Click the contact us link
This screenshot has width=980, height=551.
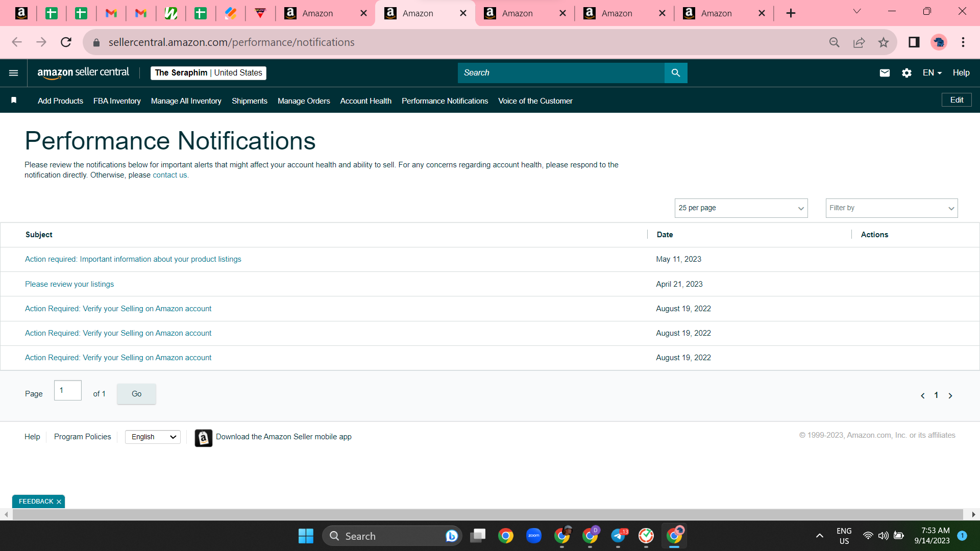[x=170, y=175]
